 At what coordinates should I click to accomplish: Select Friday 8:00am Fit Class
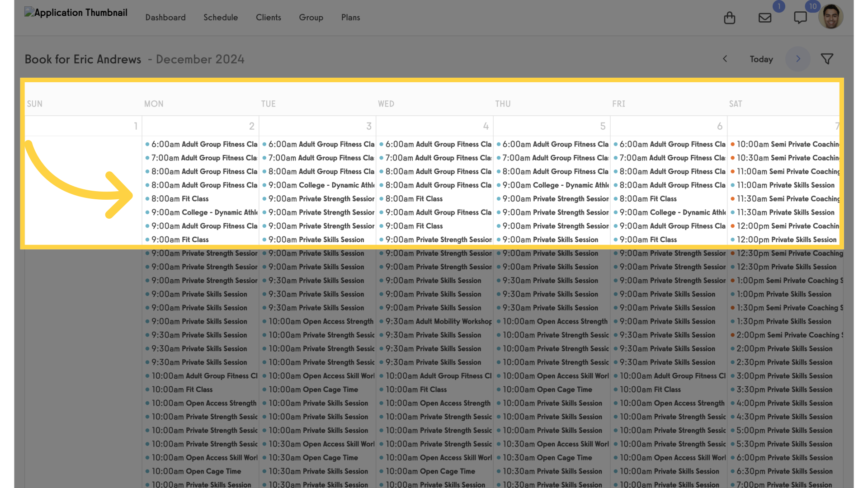[x=646, y=199]
